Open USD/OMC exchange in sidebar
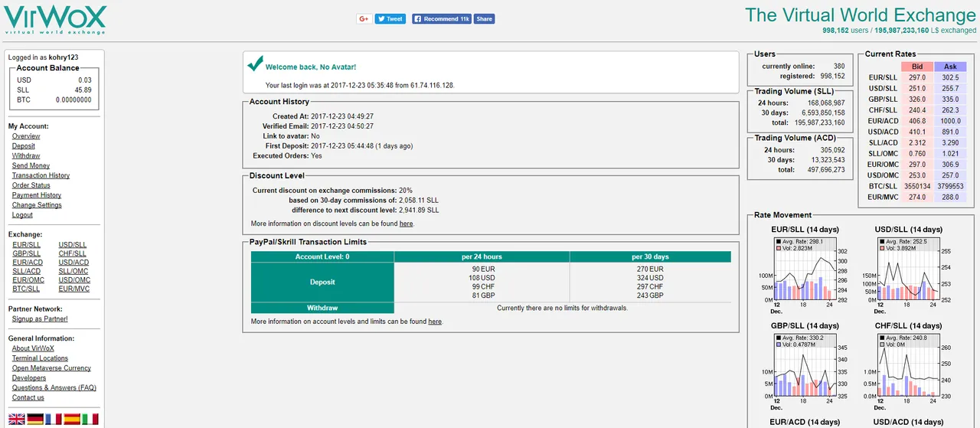Viewport: 980px width, 428px height. click(74, 280)
